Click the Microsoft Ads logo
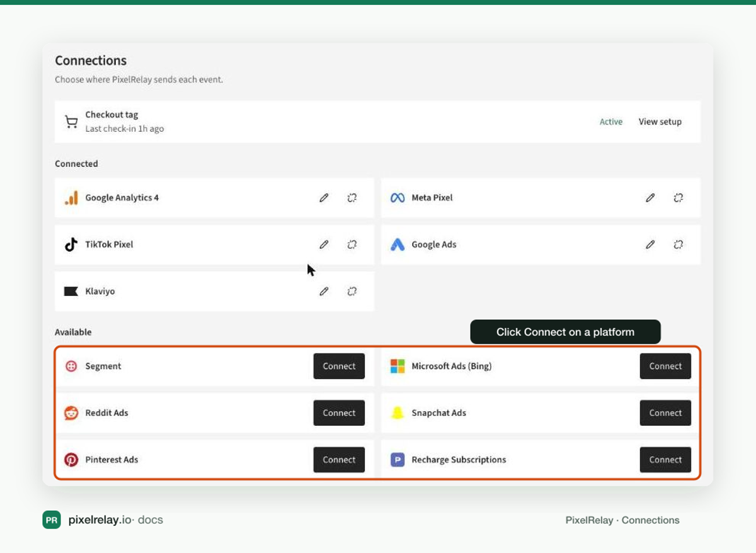This screenshot has height=553, width=756. [x=398, y=366]
